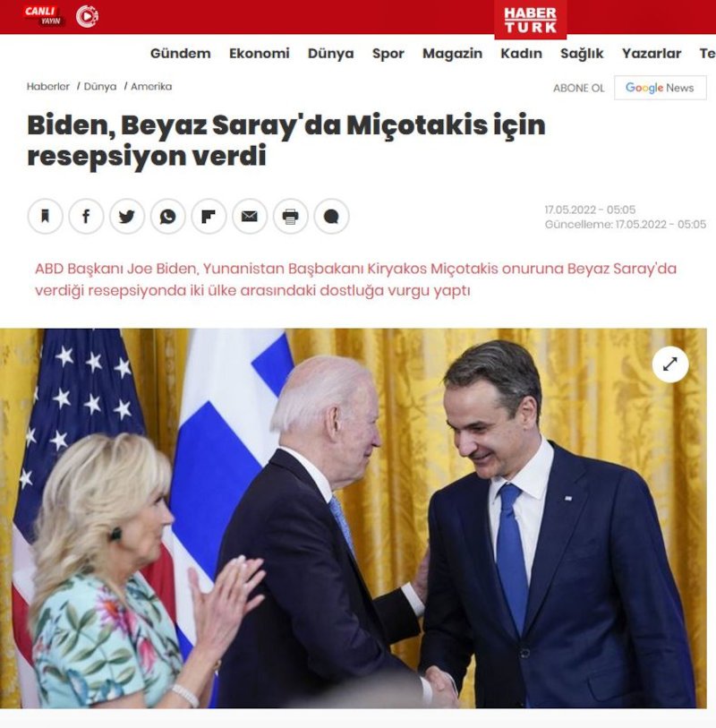Open the Yazarlar section
This screenshot has height=728, width=716.
click(651, 54)
